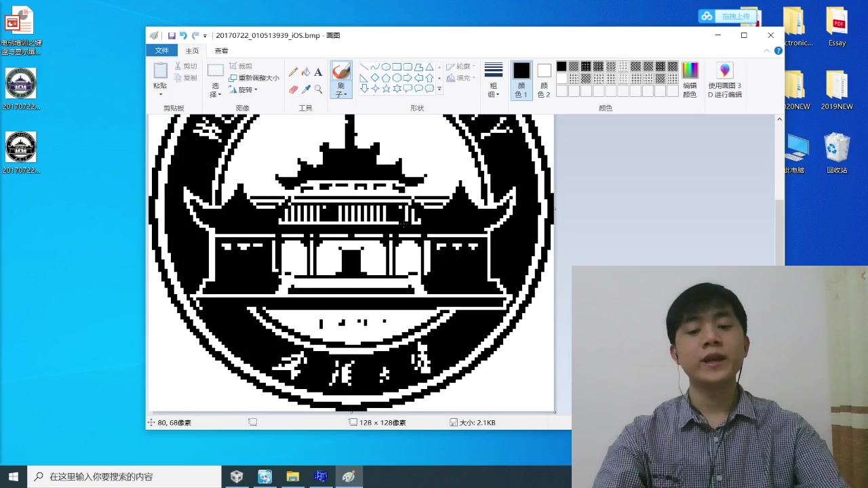Click the 大小: 2.1KB status text
The height and width of the screenshot is (488, 868).
point(477,422)
